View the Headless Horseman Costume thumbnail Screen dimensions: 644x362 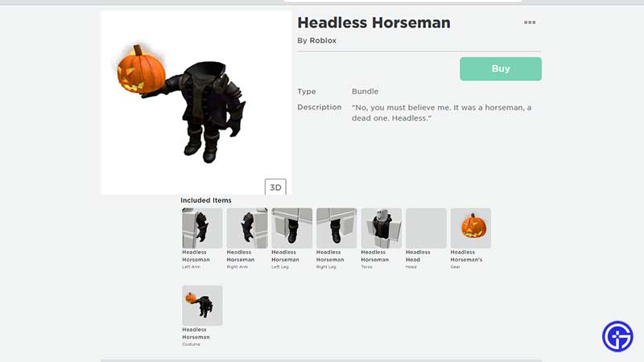pyautogui.click(x=202, y=306)
